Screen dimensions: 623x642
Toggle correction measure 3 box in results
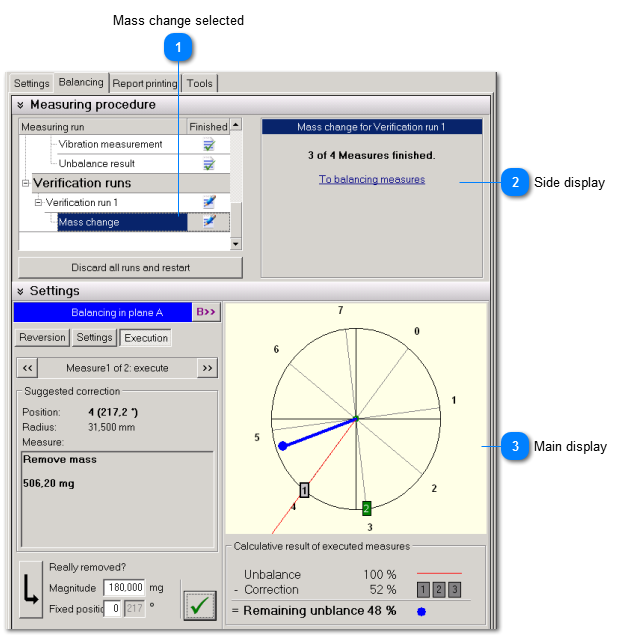pyautogui.click(x=453, y=590)
